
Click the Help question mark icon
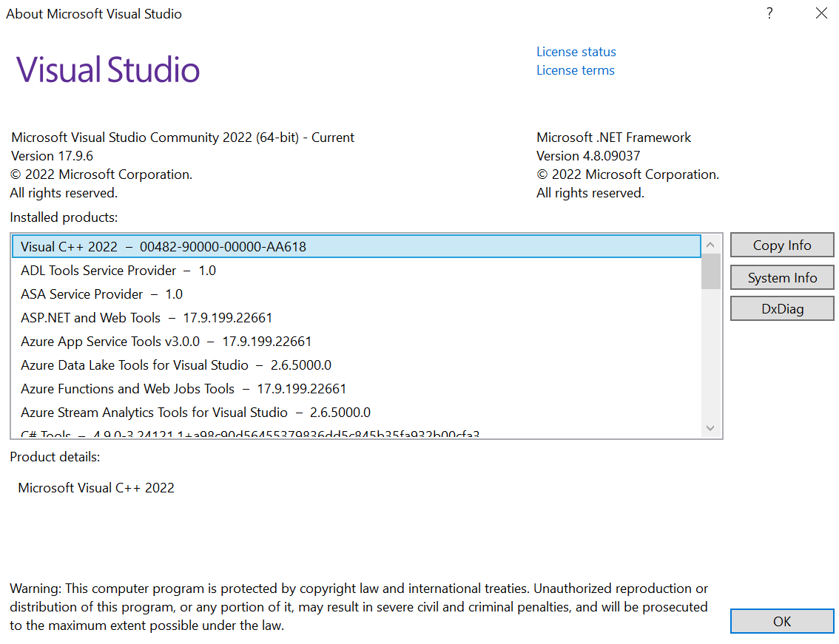pos(769,13)
